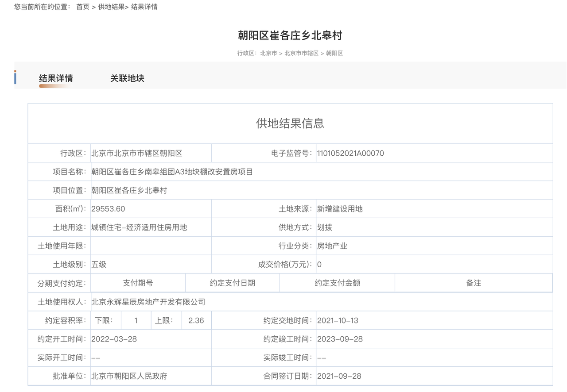567x392 pixels.
Task: Select the page title 朝阳区崔各庄乡北皋村
Action: point(290,35)
